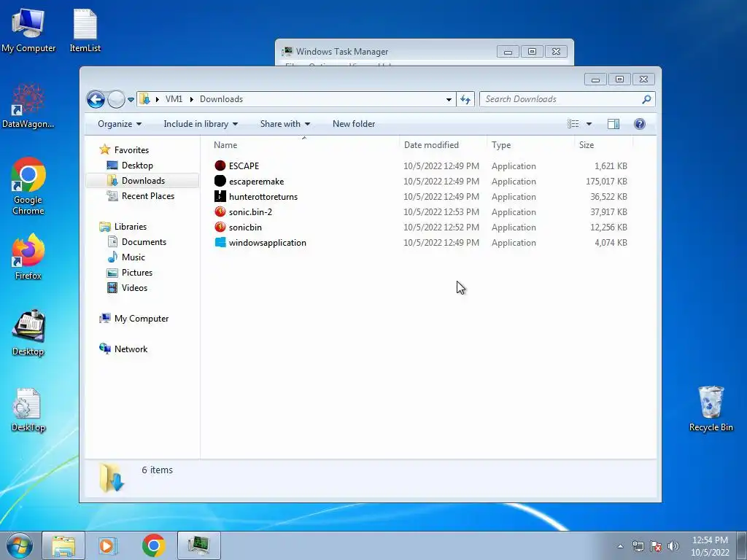Screen dimensions: 747x560
Task: Open the recent pages dropdown arrow
Action: point(131,99)
